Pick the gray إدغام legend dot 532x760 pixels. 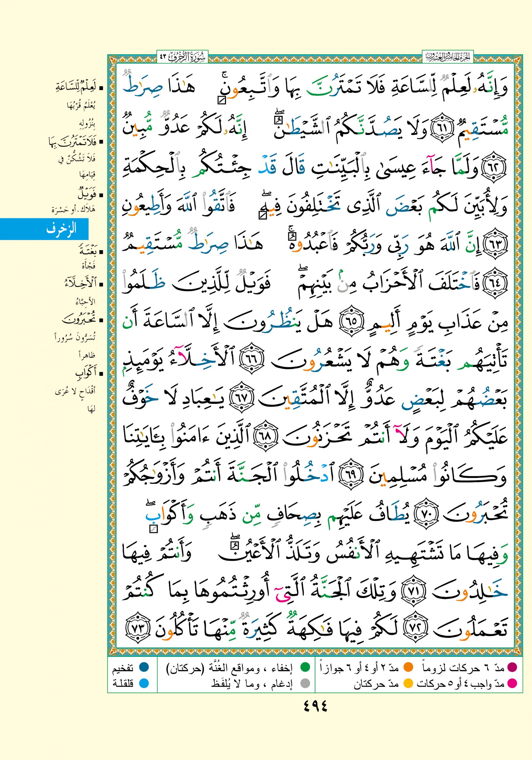point(305,683)
